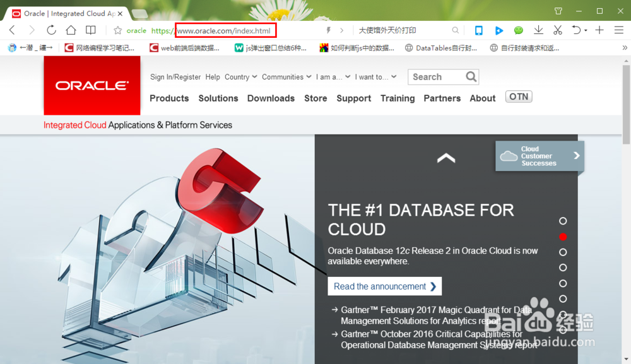The width and height of the screenshot is (631, 364).
Task: Select the first carousel dot
Action: coord(563,221)
